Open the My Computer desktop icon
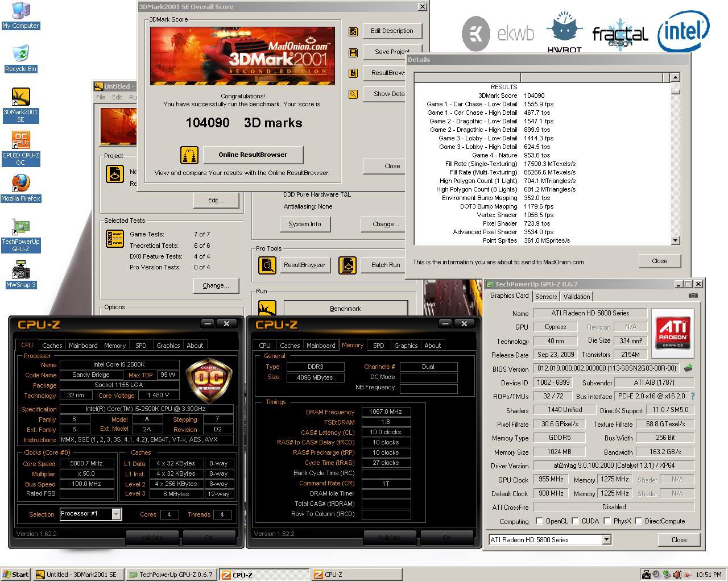Viewport: 728px width, 582px height. [x=20, y=16]
